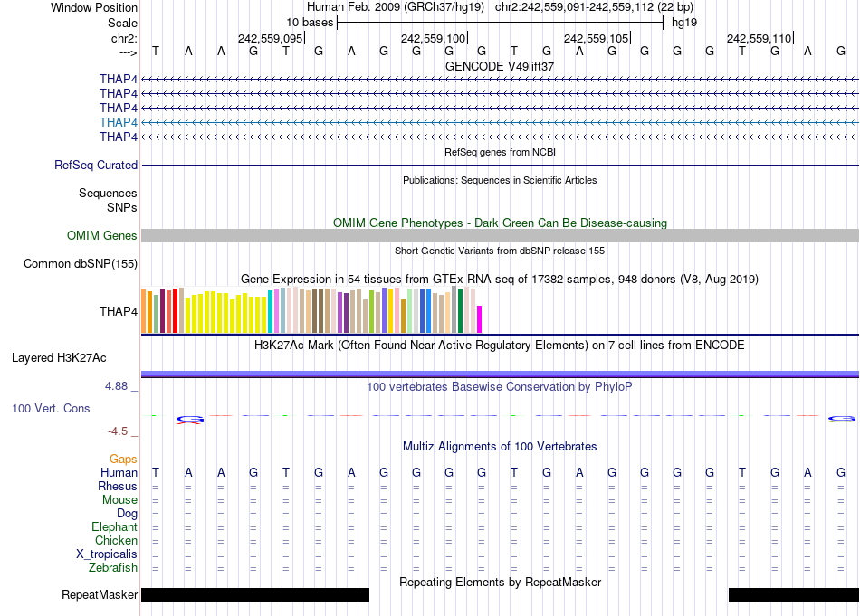Image resolution: width=860 pixels, height=616 pixels.
Task: Click the Scale track label
Action: click(x=122, y=23)
